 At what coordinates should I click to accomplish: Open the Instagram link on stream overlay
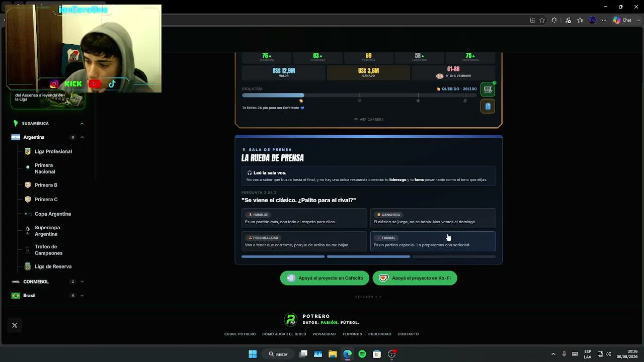[54, 84]
